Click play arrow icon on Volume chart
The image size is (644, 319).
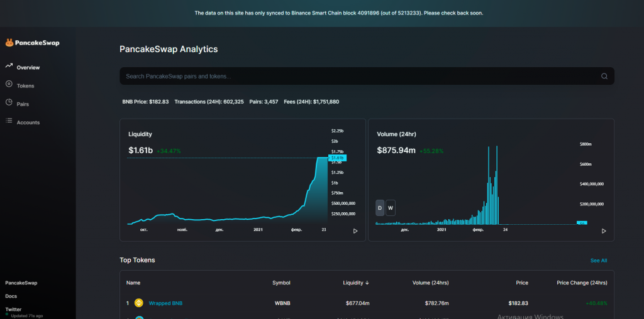pos(604,231)
